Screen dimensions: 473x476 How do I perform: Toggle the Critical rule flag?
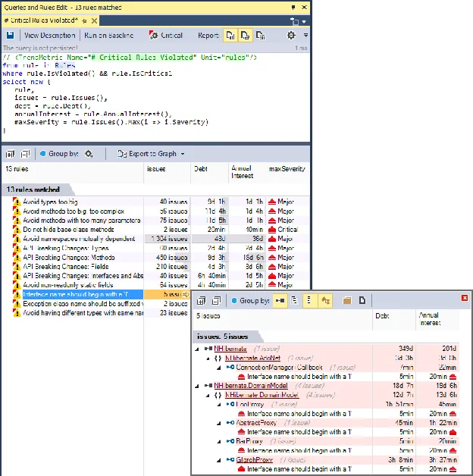166,35
